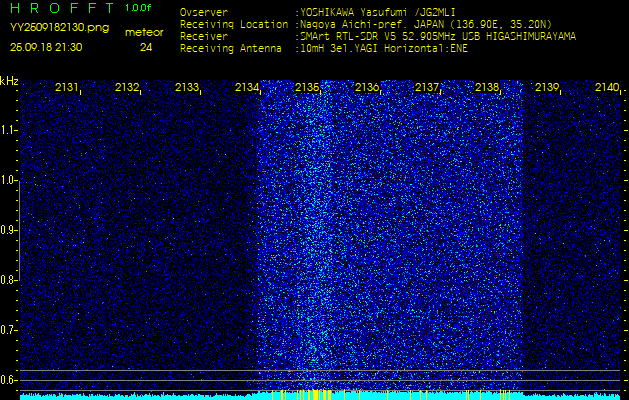629x400 pixels.
Task: Click the meteor count value 24
Action: point(146,48)
